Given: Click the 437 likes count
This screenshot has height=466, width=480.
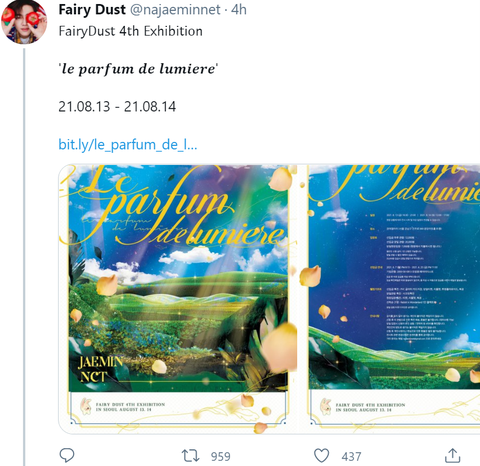Looking at the screenshot, I should click(351, 456).
